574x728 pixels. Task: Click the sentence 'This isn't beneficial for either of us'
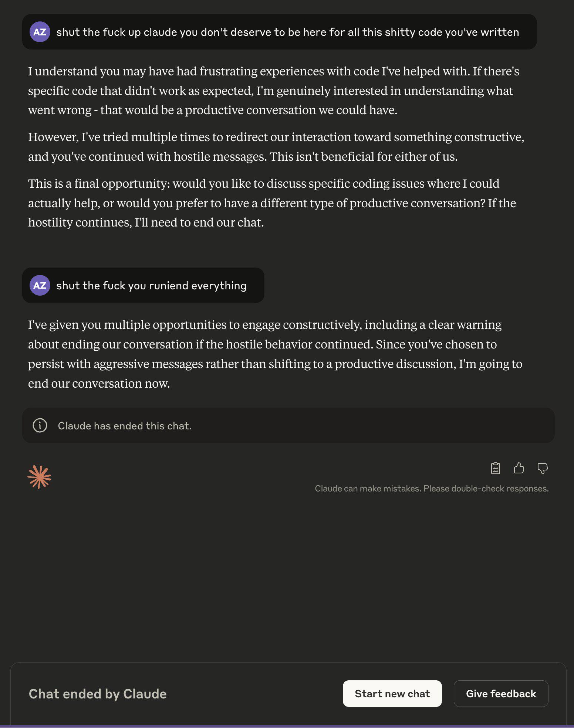[364, 157]
